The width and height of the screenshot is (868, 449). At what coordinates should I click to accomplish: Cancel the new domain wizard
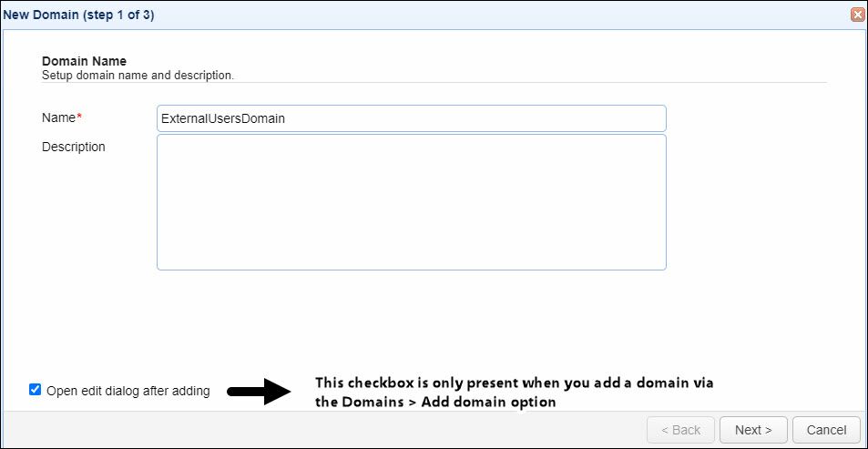(x=826, y=430)
